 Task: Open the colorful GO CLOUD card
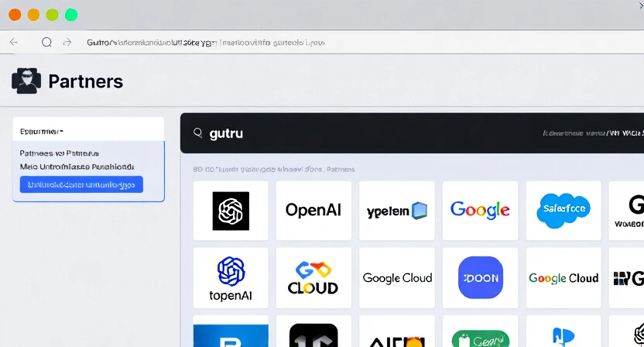click(313, 278)
